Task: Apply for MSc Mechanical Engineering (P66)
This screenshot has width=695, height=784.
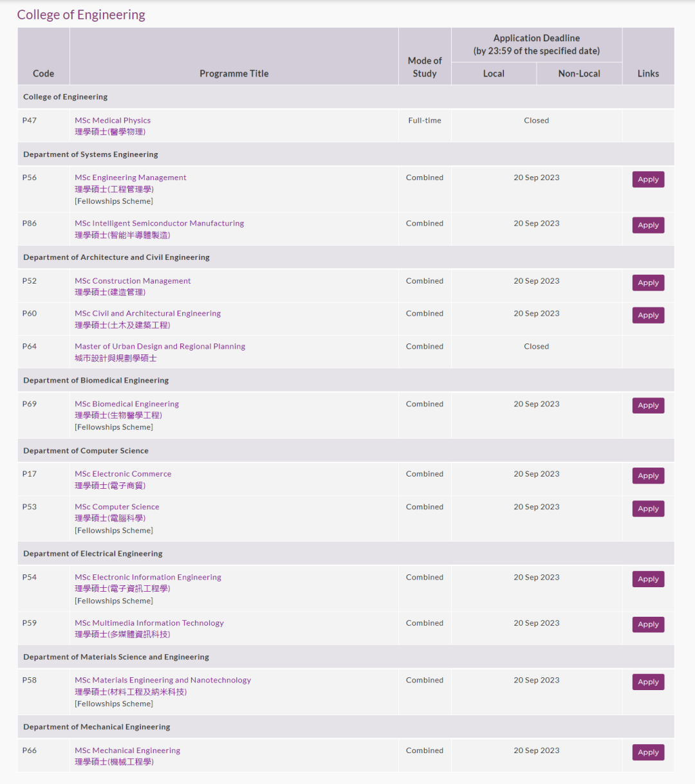Action: click(x=648, y=752)
